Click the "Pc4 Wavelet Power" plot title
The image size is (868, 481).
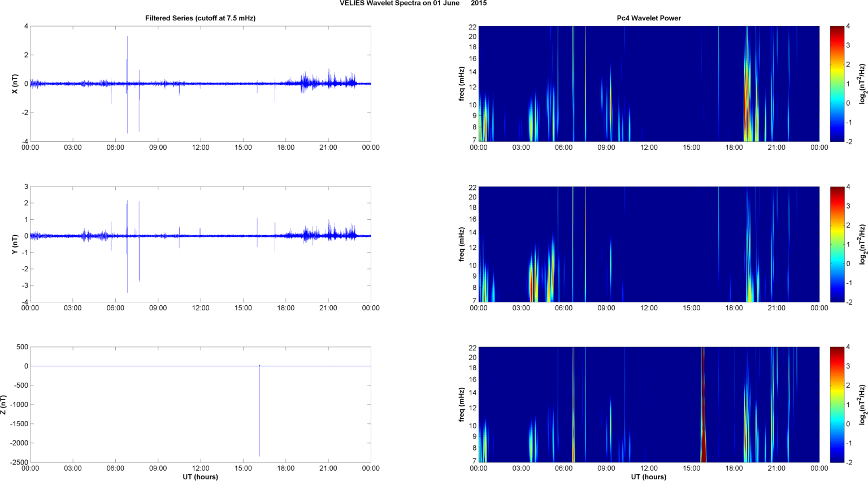(x=648, y=18)
